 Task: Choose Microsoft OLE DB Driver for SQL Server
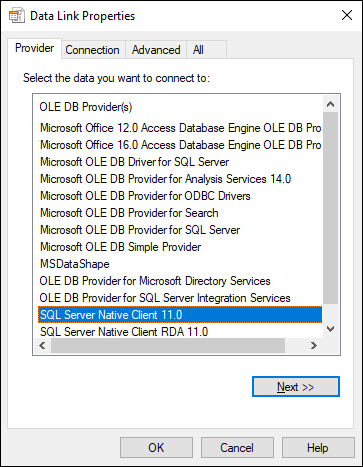click(180, 162)
